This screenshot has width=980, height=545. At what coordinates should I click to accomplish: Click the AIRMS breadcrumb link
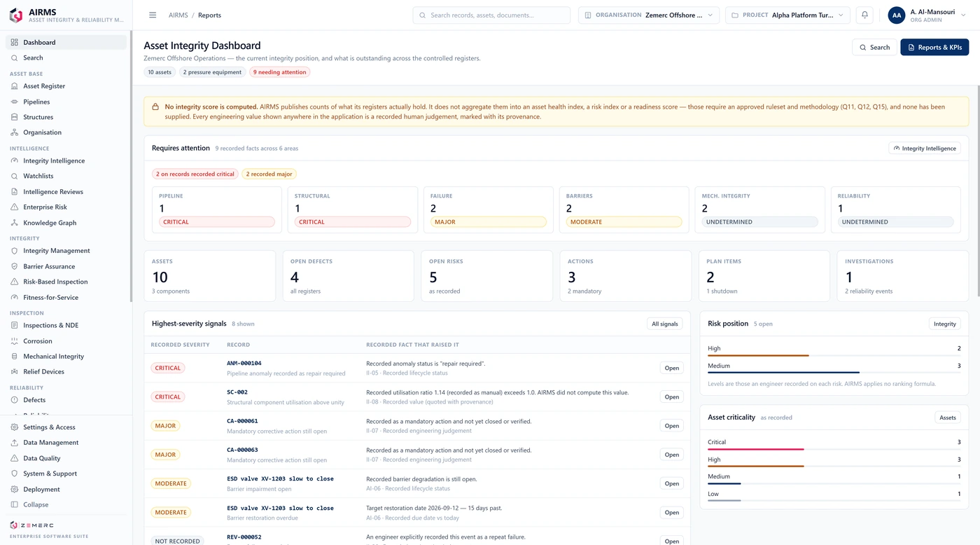pos(178,15)
